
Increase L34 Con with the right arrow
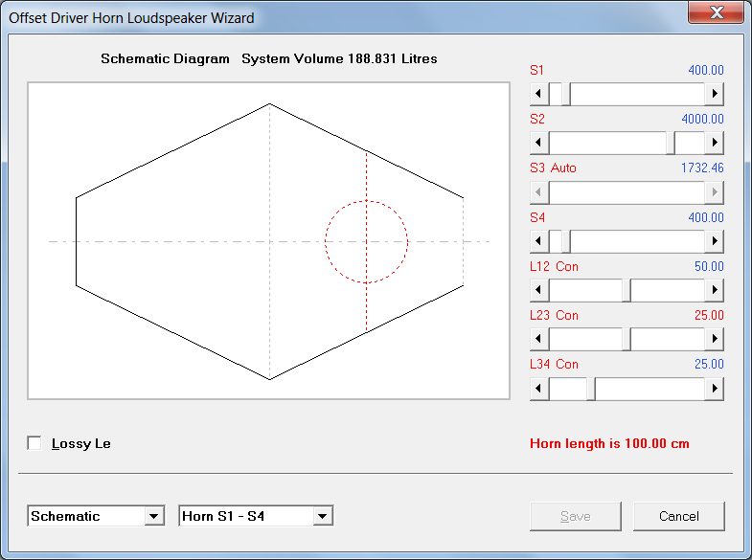[x=714, y=389]
